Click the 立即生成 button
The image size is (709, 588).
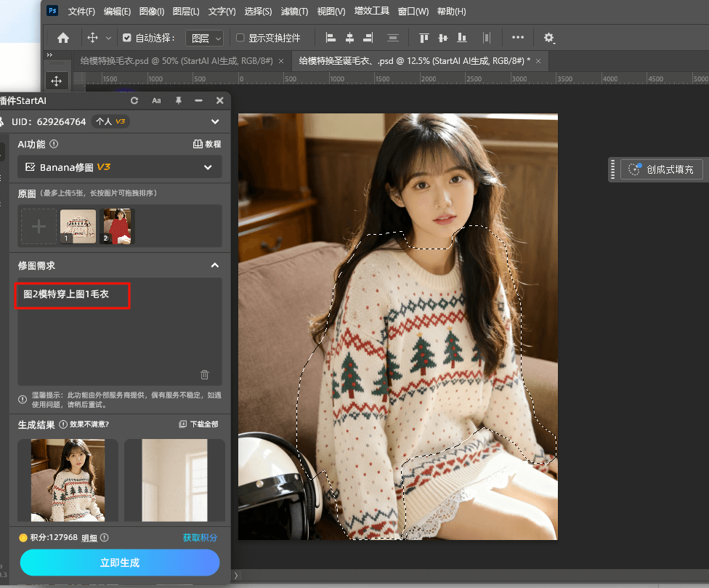(120, 563)
